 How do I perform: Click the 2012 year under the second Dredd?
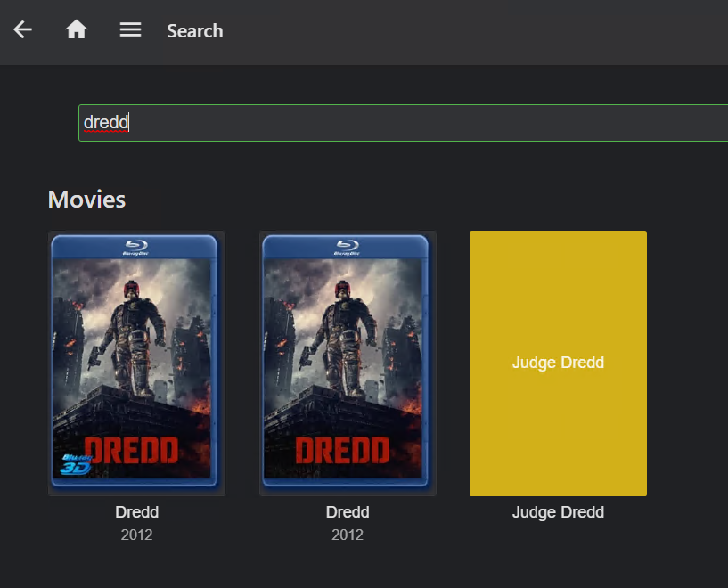point(348,535)
